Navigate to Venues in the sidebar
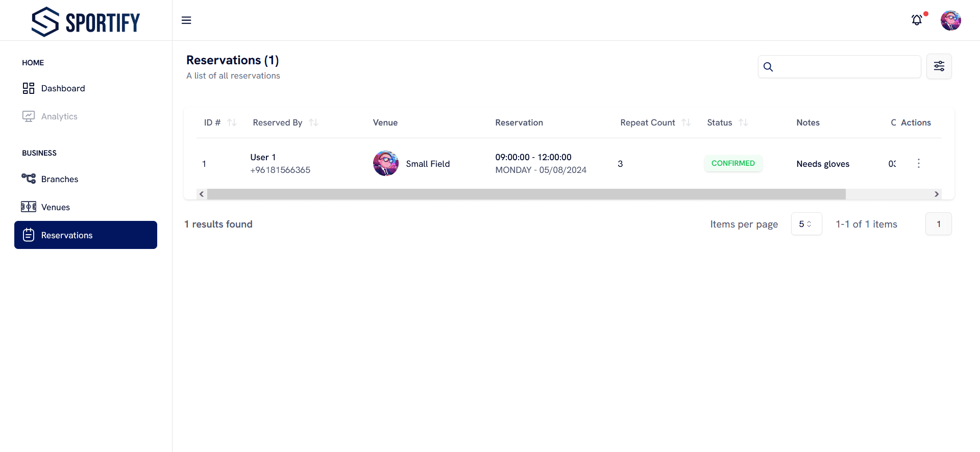This screenshot has height=452, width=980. [x=55, y=207]
